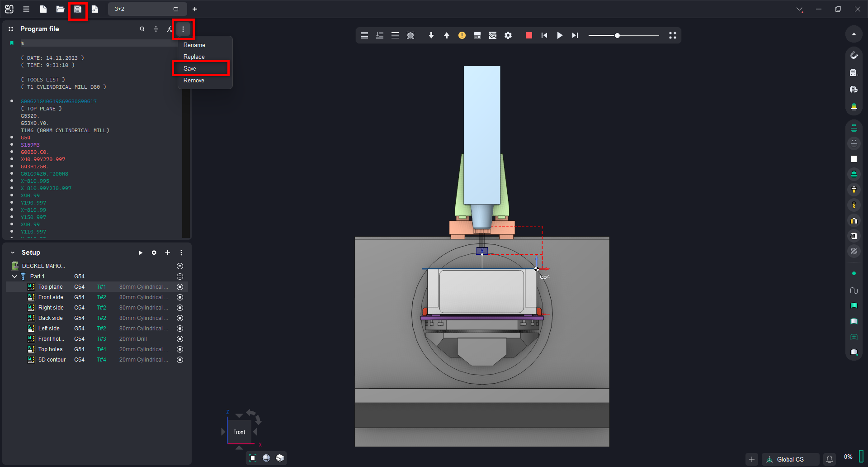This screenshot has height=467, width=868.
Task: Click the yellow warning icon in simulation toolbar
Action: [x=462, y=35]
